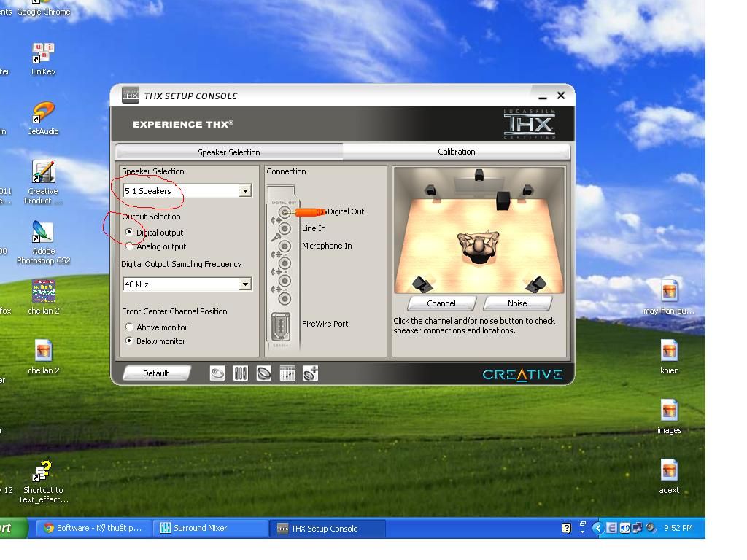Click the FireWire port graphic in Connection panel

coord(281,327)
